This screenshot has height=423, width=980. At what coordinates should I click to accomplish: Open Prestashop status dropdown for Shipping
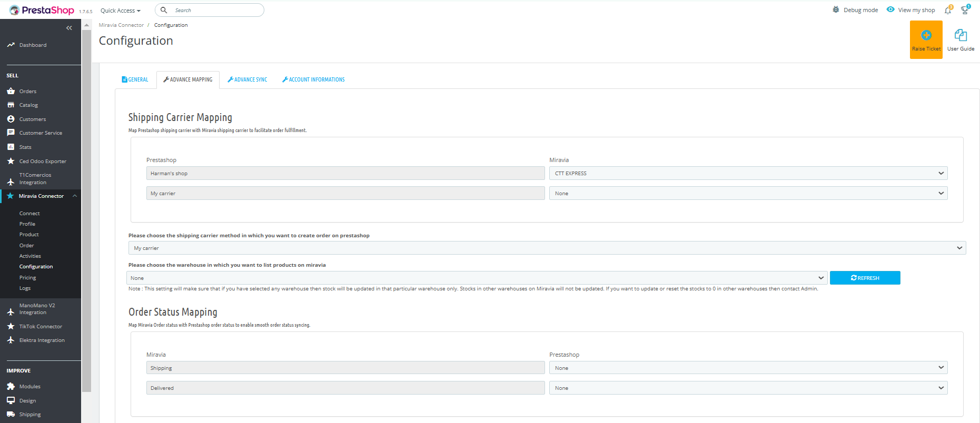point(748,368)
